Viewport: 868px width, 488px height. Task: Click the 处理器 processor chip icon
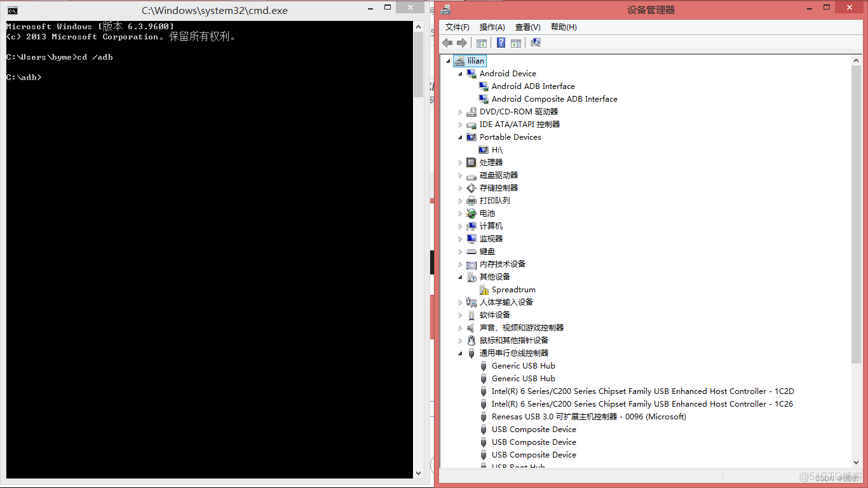pos(471,163)
